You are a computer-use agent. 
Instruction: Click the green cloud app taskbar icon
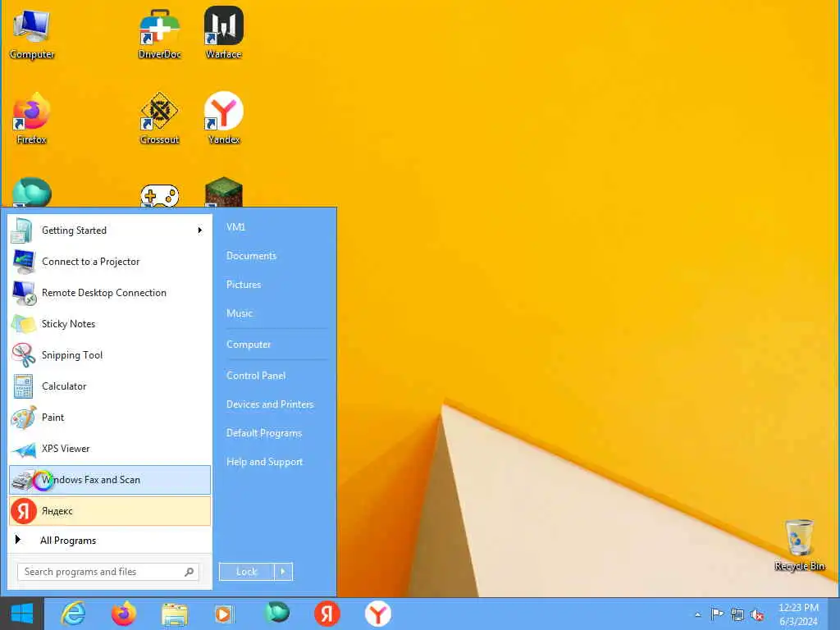click(276, 613)
